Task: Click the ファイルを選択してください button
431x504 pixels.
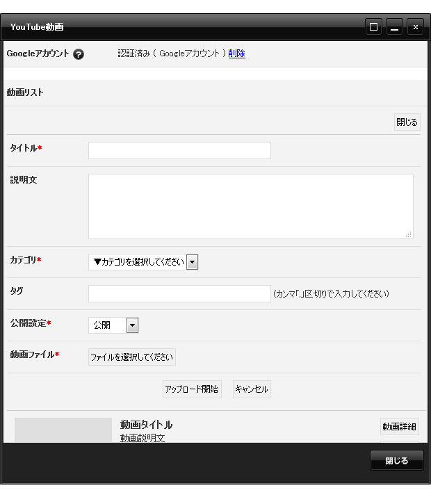Action: [x=132, y=357]
